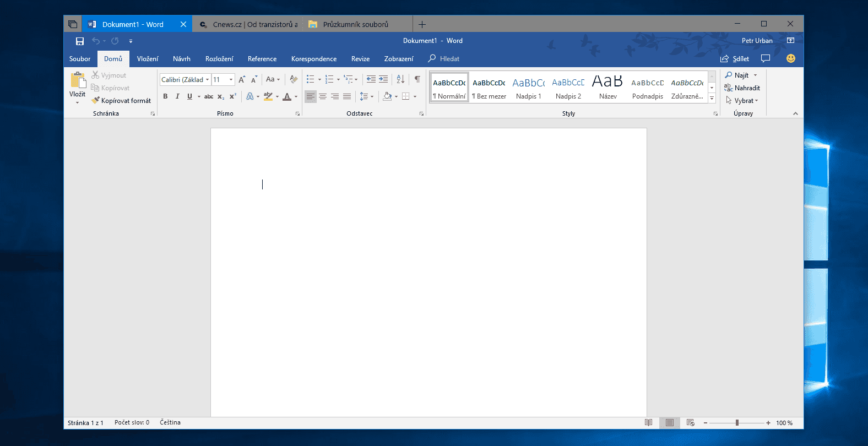Open the Calibri font name dropdown
The image size is (868, 446).
tap(207, 80)
